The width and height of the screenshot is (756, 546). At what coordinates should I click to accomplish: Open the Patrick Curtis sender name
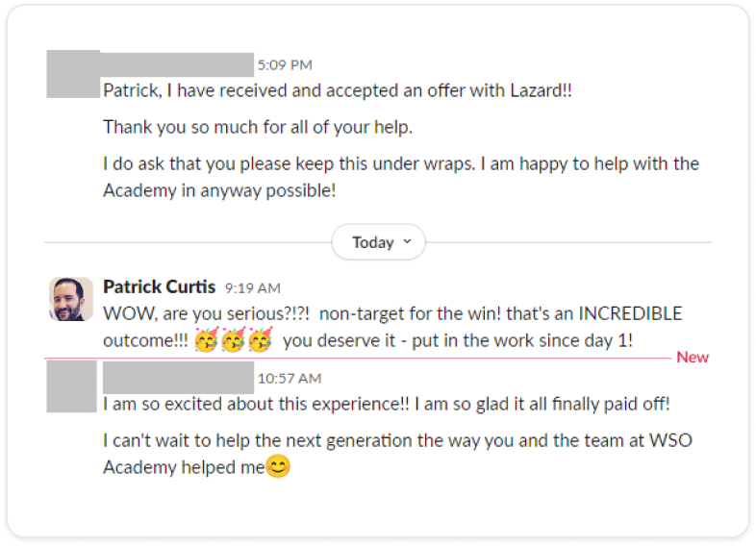(x=159, y=286)
